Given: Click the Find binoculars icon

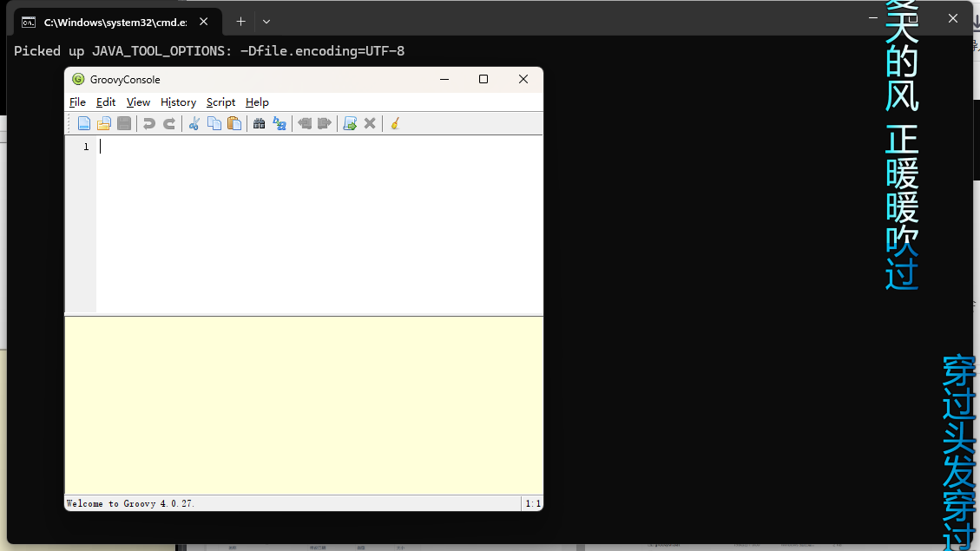Looking at the screenshot, I should coord(259,124).
